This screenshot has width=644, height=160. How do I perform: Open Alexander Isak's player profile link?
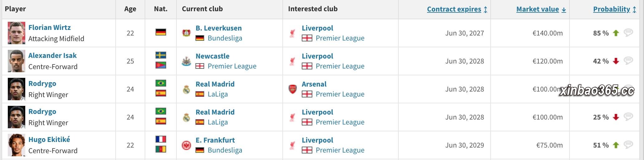pos(52,55)
